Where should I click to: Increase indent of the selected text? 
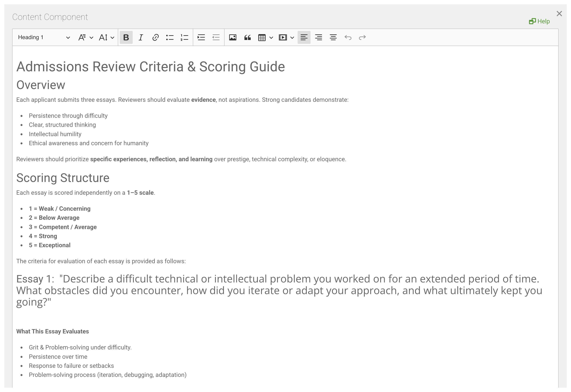[x=201, y=37]
